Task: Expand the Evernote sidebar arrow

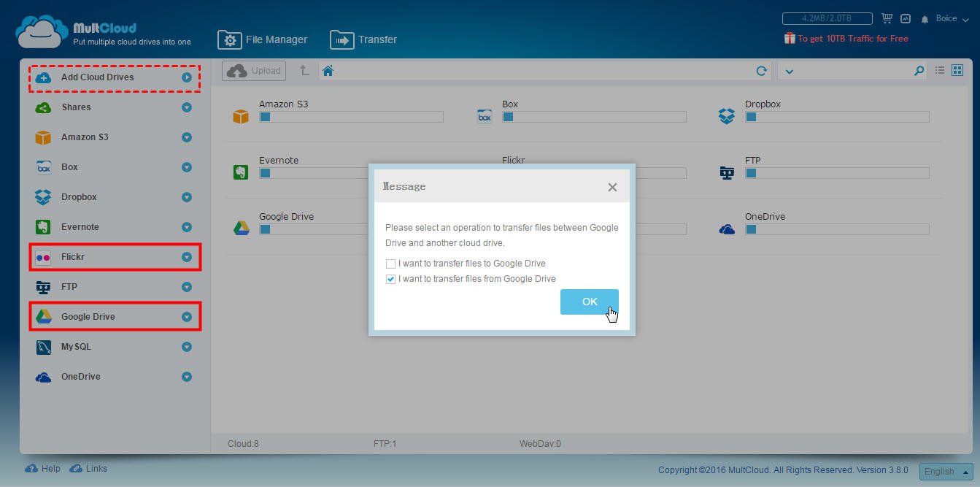Action: click(187, 227)
